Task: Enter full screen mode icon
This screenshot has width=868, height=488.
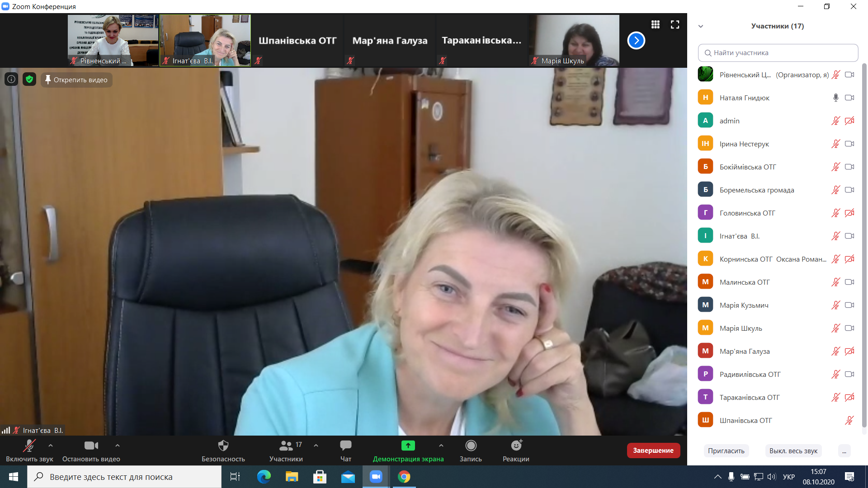Action: pyautogui.click(x=675, y=24)
